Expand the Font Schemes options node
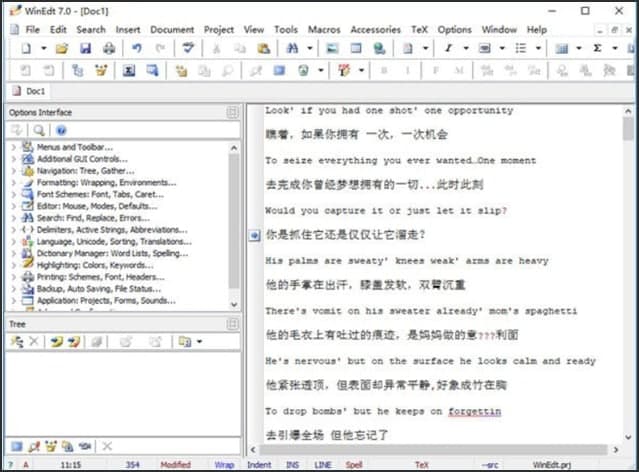The height and width of the screenshot is (472, 639). (x=14, y=194)
